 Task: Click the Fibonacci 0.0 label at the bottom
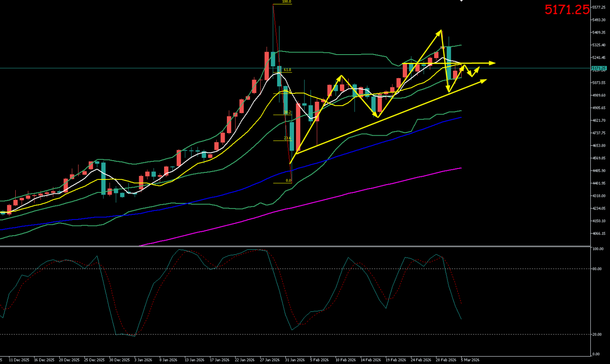(288, 181)
